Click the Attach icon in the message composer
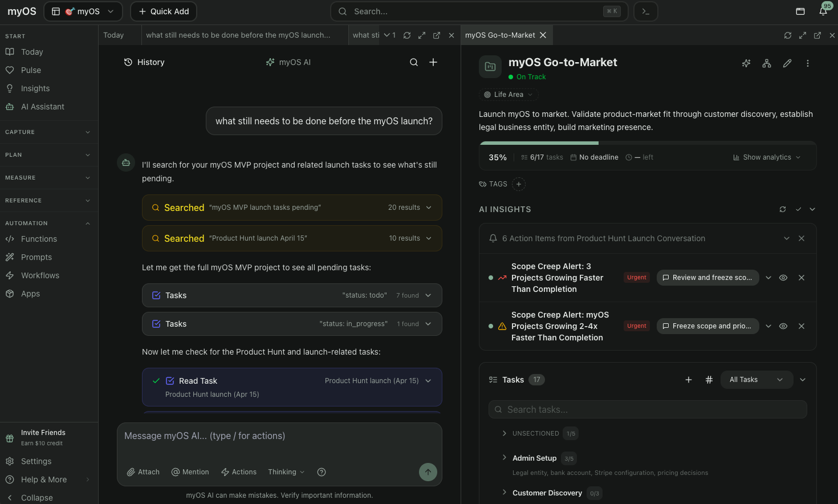The image size is (838, 504). pos(143,472)
